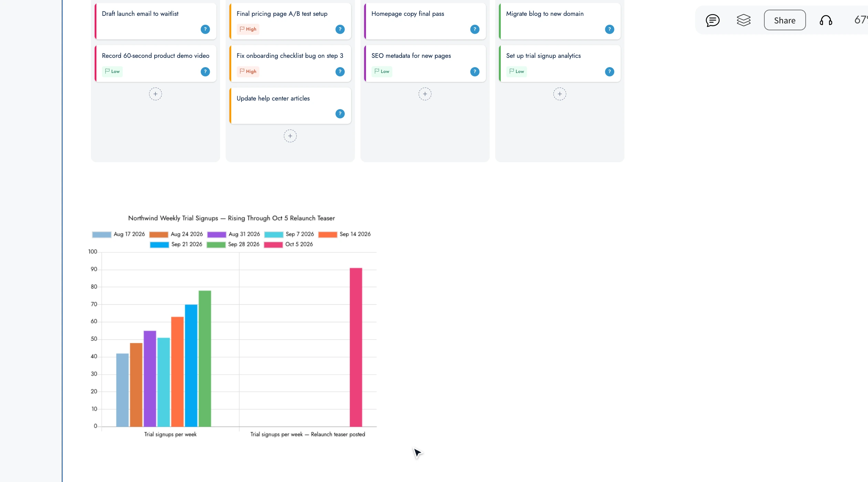Image resolution: width=868 pixels, height=482 pixels.
Task: Click help icon on Fix onboarding checklist card
Action: (340, 72)
